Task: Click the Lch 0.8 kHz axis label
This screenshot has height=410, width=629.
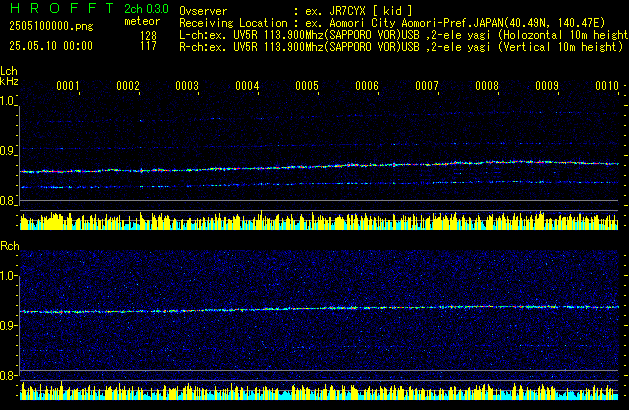Action: (x=7, y=201)
